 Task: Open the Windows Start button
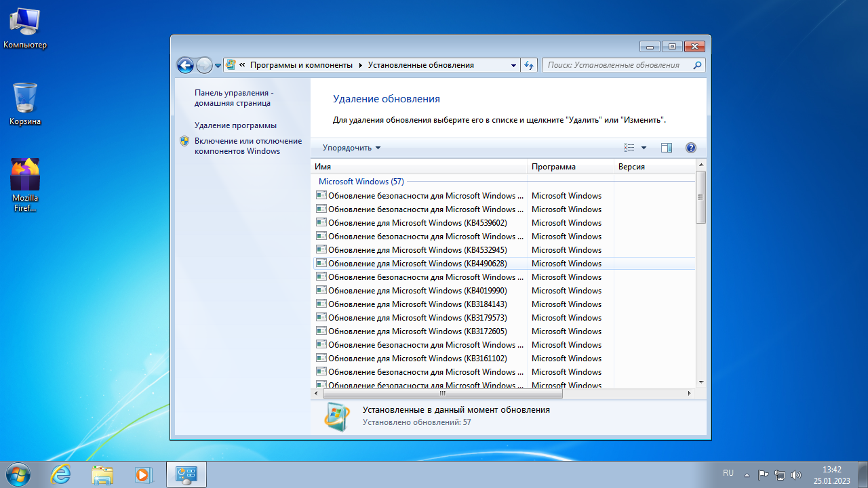click(x=18, y=474)
